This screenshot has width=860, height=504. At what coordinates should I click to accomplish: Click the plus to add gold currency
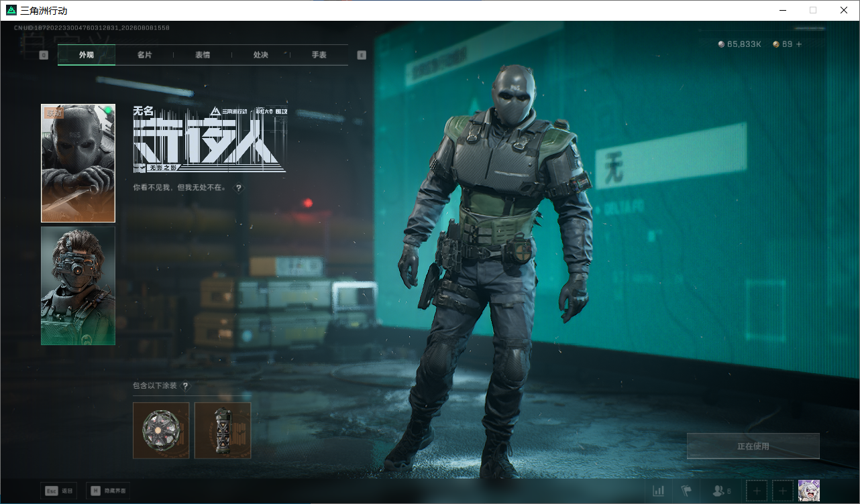pyautogui.click(x=799, y=44)
